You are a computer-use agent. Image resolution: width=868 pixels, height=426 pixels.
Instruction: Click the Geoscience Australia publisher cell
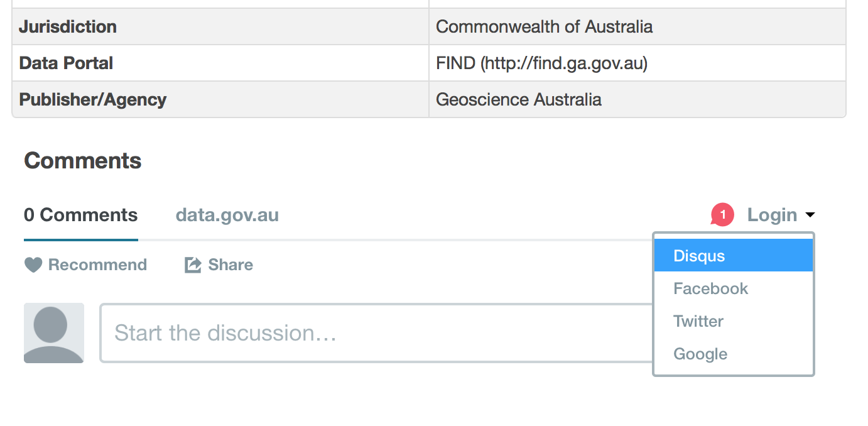point(519,99)
